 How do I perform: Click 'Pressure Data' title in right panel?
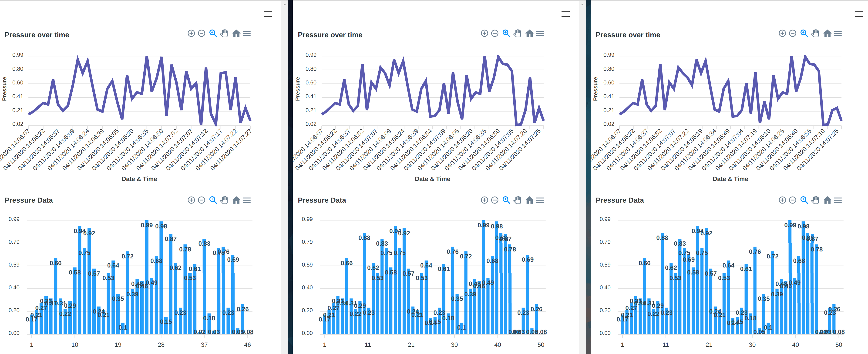click(620, 200)
